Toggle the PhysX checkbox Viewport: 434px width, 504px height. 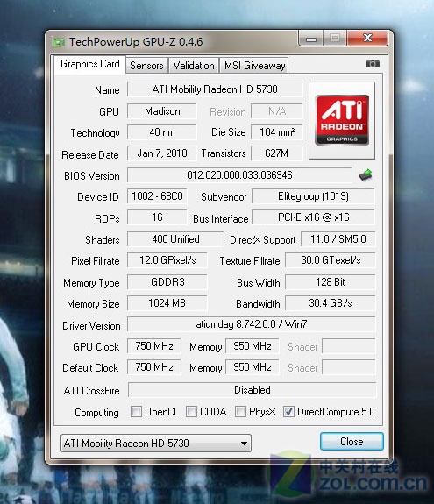(x=240, y=411)
